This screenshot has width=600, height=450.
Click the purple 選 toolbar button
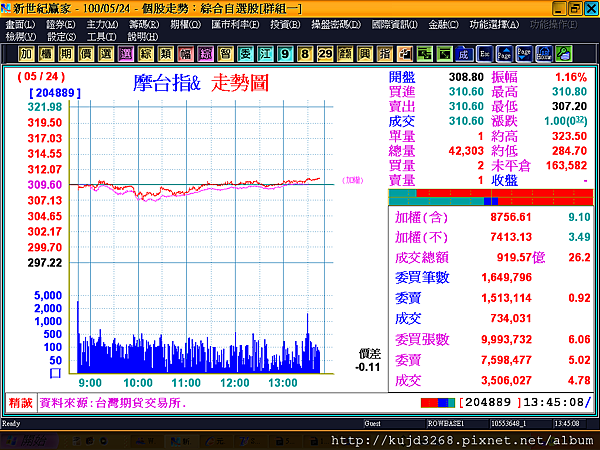pos(126,54)
